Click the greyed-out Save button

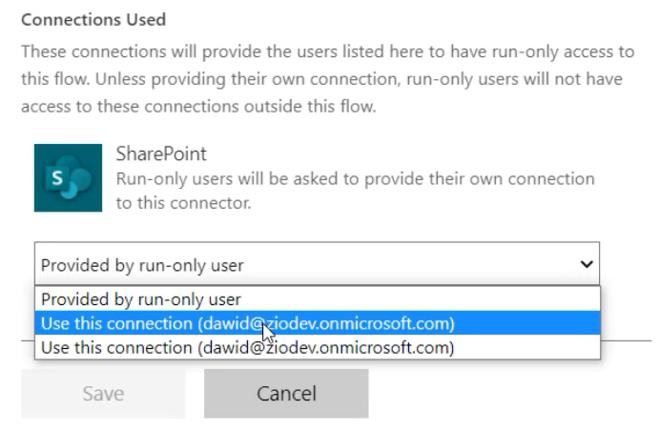[x=103, y=393]
